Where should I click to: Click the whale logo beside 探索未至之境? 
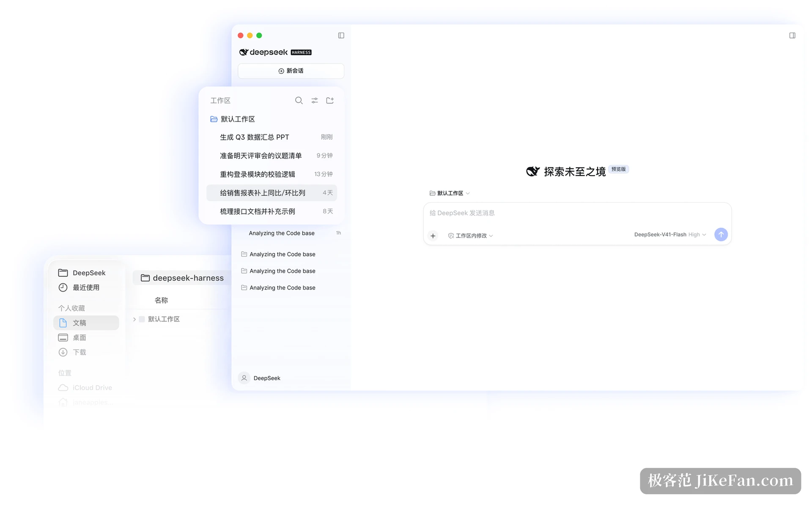point(533,171)
